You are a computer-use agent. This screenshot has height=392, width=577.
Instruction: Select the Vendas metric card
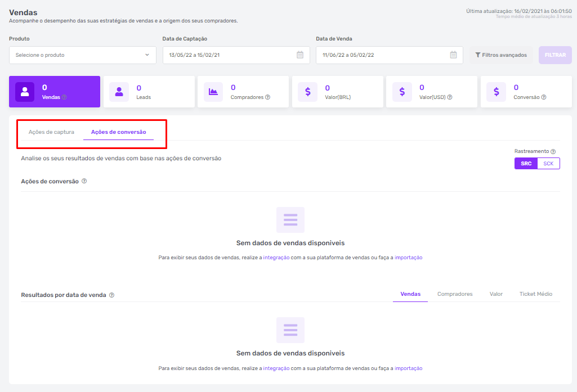55,92
